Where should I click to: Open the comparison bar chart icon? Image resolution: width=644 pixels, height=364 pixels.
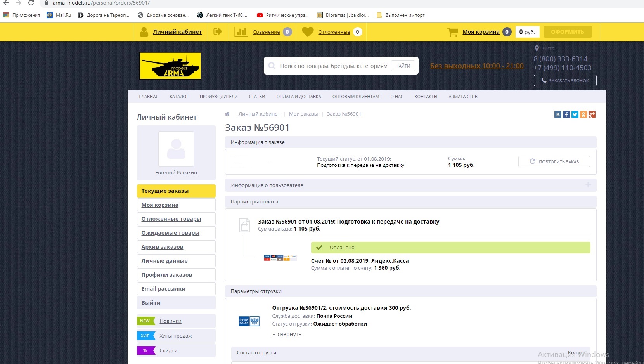coord(241,32)
